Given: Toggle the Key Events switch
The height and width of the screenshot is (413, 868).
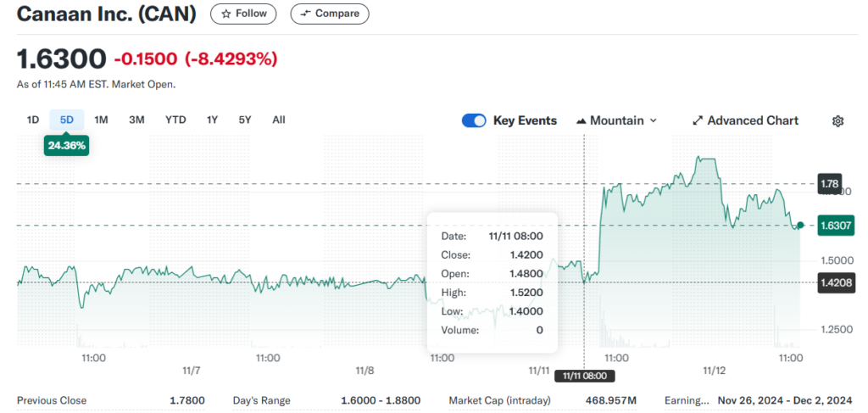Looking at the screenshot, I should tap(474, 120).
